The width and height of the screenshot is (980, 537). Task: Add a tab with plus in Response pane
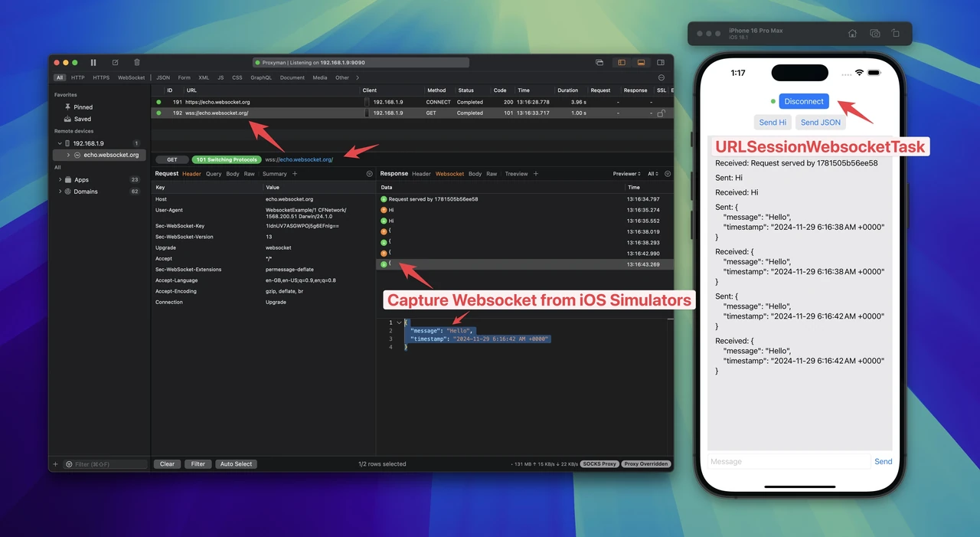click(x=536, y=174)
